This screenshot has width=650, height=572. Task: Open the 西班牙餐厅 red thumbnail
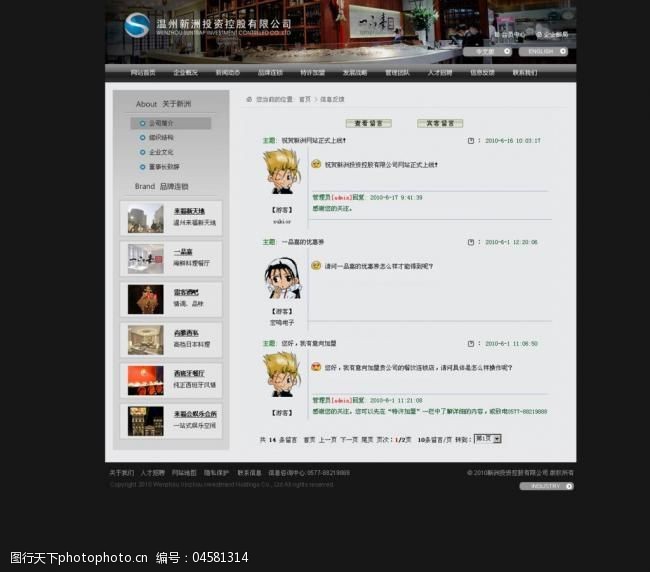coord(146,380)
